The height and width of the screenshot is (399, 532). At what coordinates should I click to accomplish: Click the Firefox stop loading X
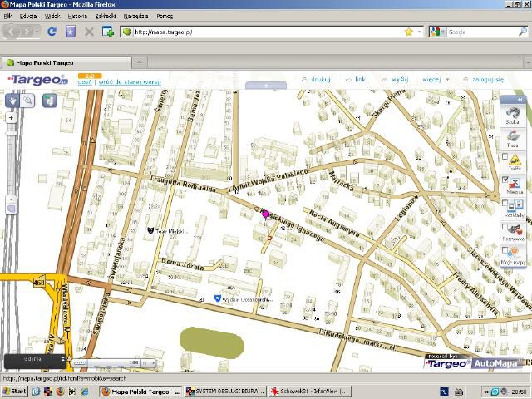89,32
